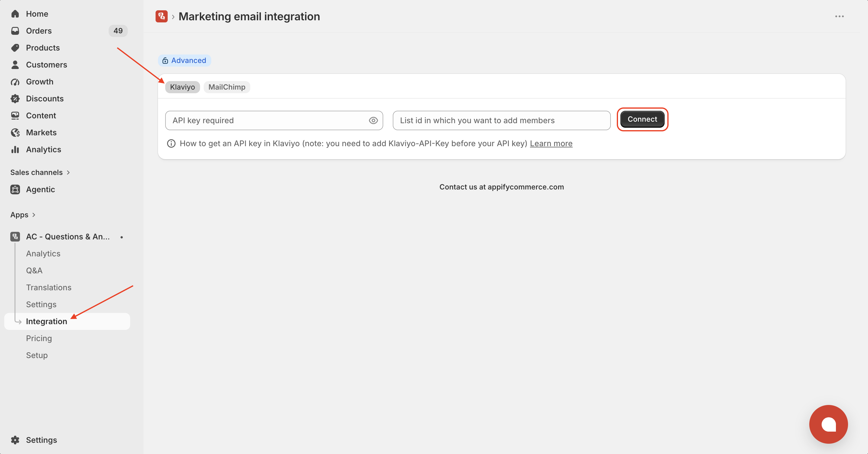
Task: Open the three-dot more actions menu
Action: tap(839, 16)
